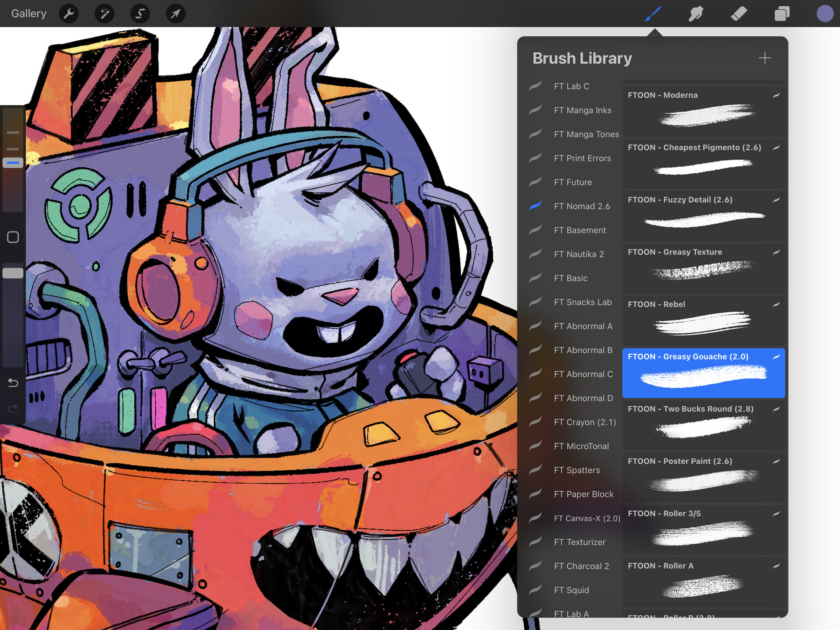Select the Adjustments tool
Image resolution: width=840 pixels, height=630 pixels.
click(x=105, y=14)
